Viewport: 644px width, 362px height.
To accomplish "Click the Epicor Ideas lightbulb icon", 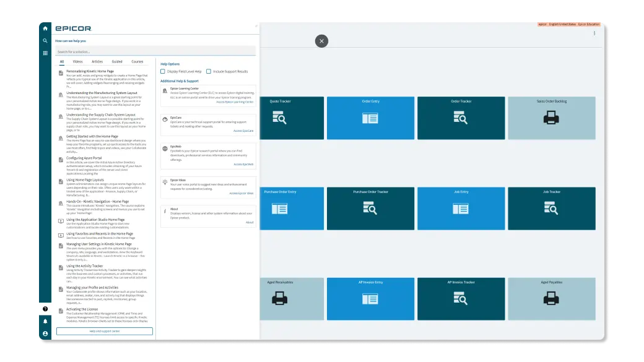I will [165, 182].
